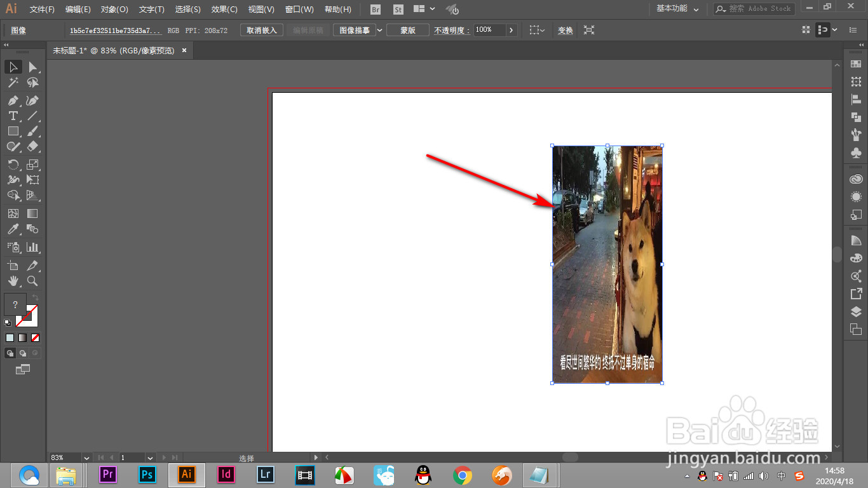Open the Align panel icon
The height and width of the screenshot is (488, 868).
point(856,100)
